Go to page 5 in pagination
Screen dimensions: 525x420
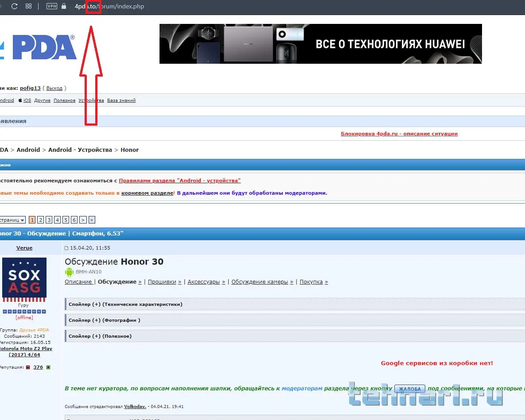[x=66, y=220]
